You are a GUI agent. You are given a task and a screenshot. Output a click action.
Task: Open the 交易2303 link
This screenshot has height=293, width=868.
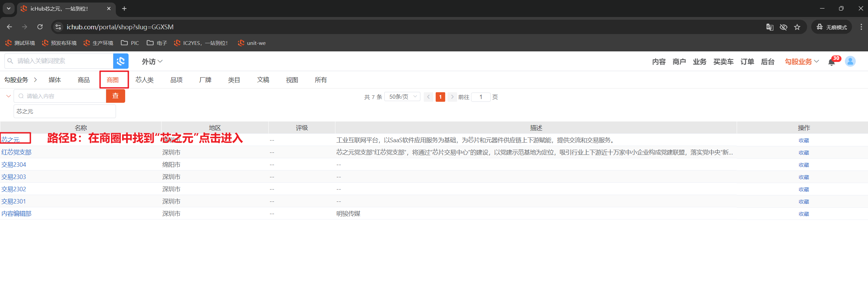[14, 177]
